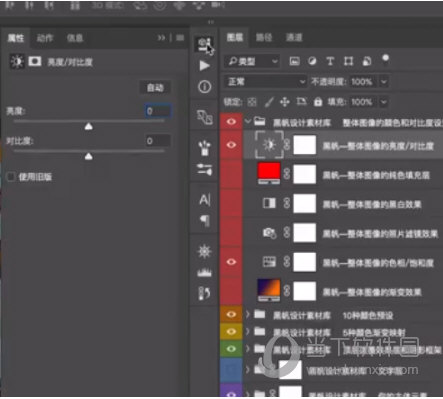
Task: Switch to the 图层 tab
Action: tap(235, 37)
